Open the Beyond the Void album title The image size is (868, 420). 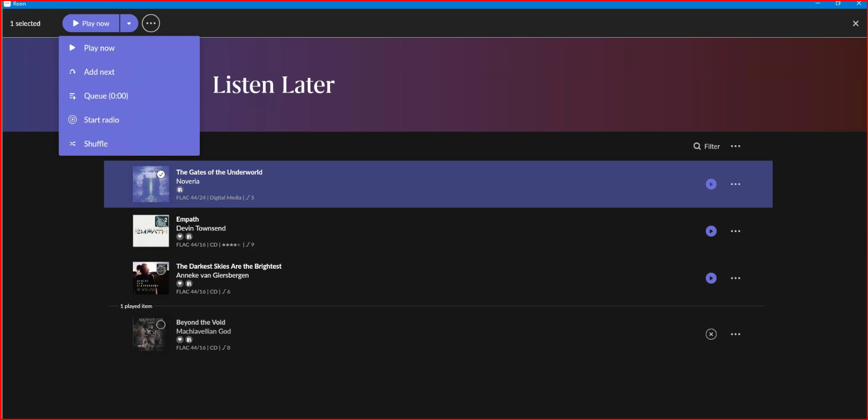click(x=200, y=322)
